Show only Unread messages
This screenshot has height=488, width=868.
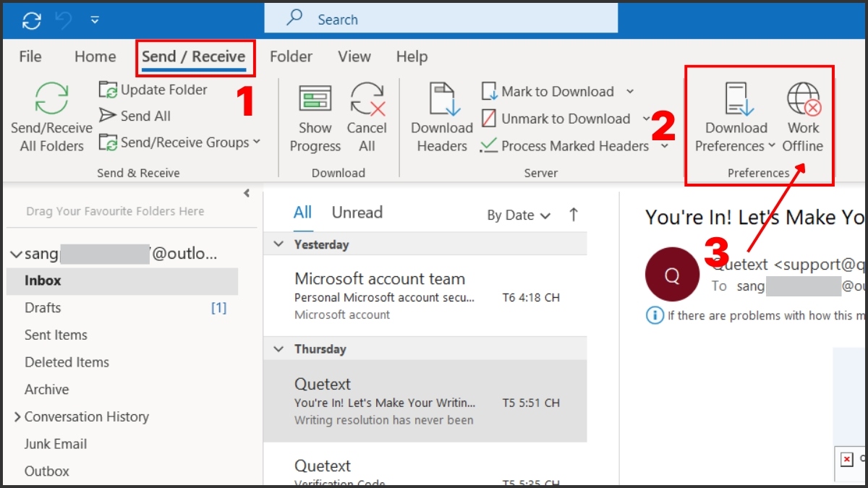tap(357, 213)
